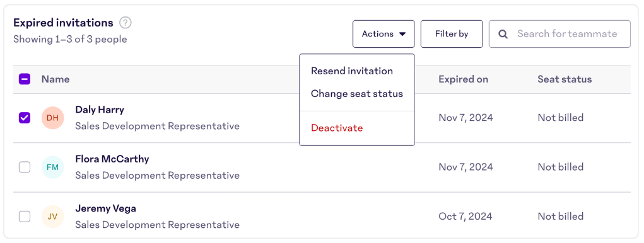
Task: Toggle the select-all header checkbox
Action: pyautogui.click(x=25, y=79)
